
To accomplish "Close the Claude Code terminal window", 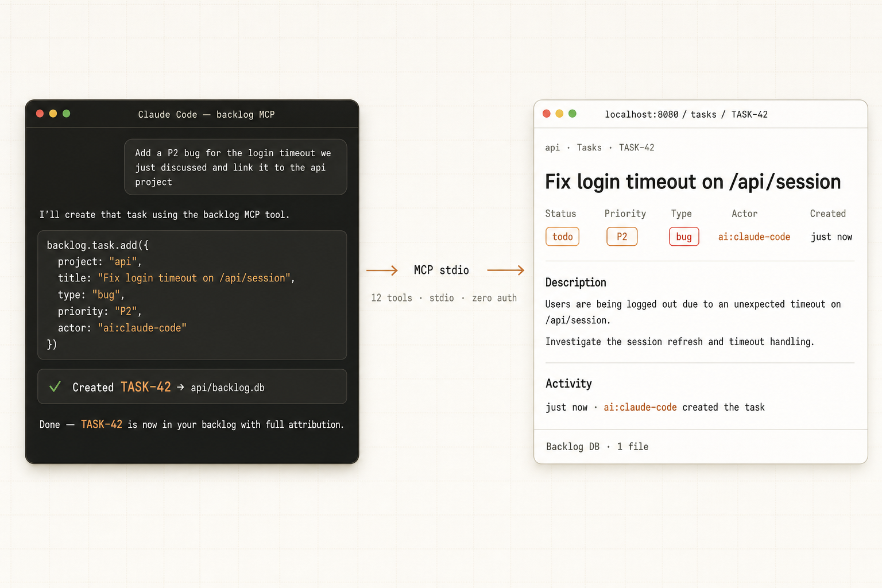I will pyautogui.click(x=40, y=114).
